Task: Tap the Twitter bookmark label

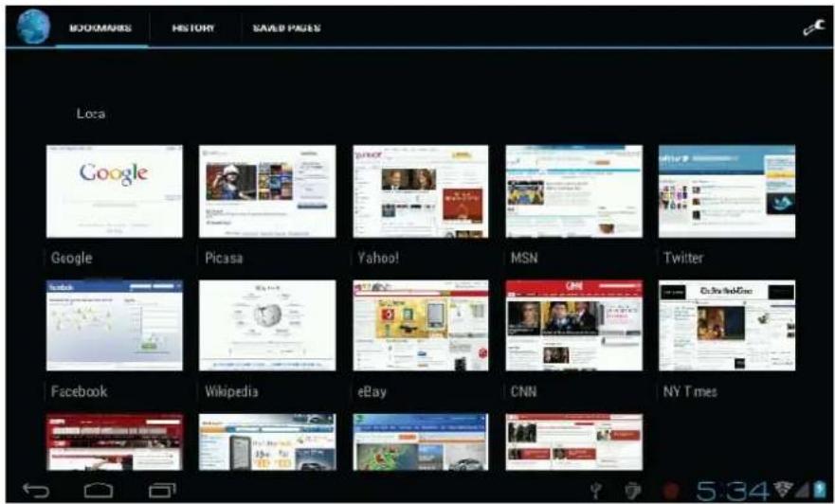Action: (x=683, y=258)
